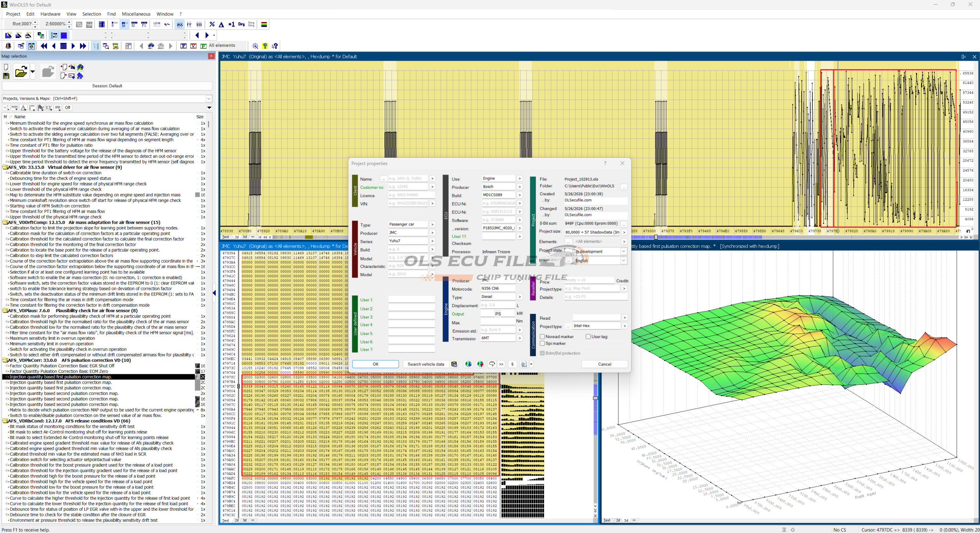This screenshot has height=533, width=980.
Task: Open the Hardware menu
Action: 50,14
